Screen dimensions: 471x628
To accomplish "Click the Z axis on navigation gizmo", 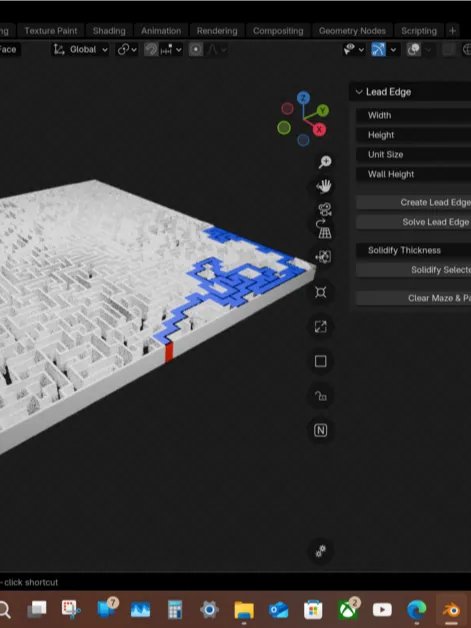I will pyautogui.click(x=303, y=98).
